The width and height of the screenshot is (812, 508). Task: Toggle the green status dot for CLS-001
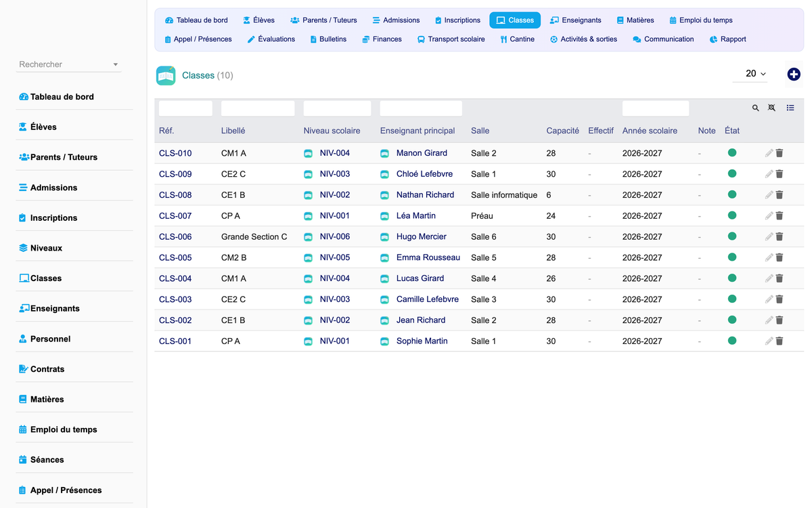click(x=731, y=341)
